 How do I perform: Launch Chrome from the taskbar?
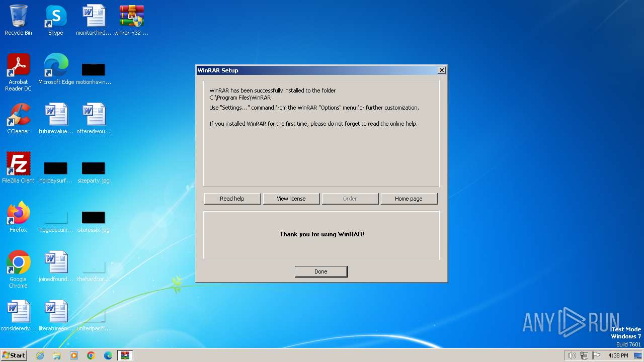point(91,355)
